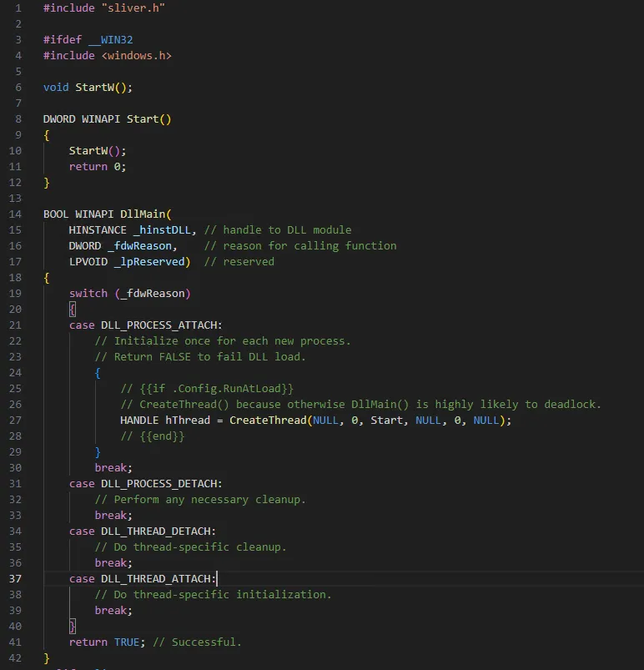This screenshot has width=644, height=670.
Task: Click the _fdwReason parameter declaration
Action: coord(139,245)
